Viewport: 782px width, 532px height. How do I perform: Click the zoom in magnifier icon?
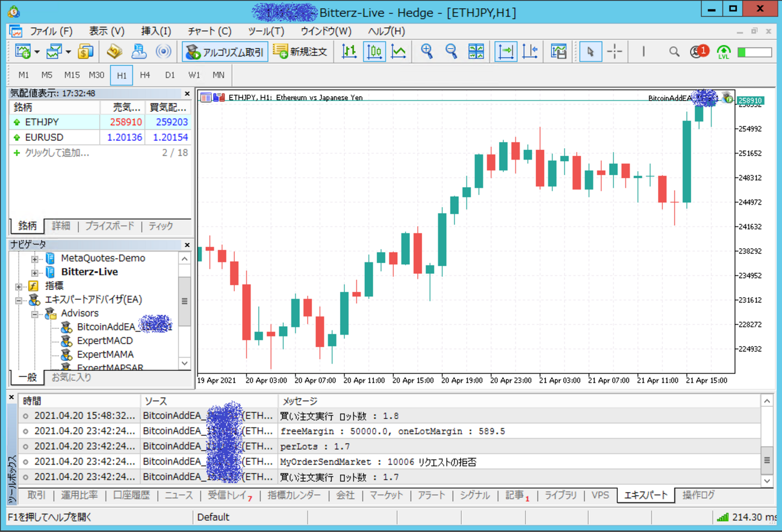tap(427, 52)
